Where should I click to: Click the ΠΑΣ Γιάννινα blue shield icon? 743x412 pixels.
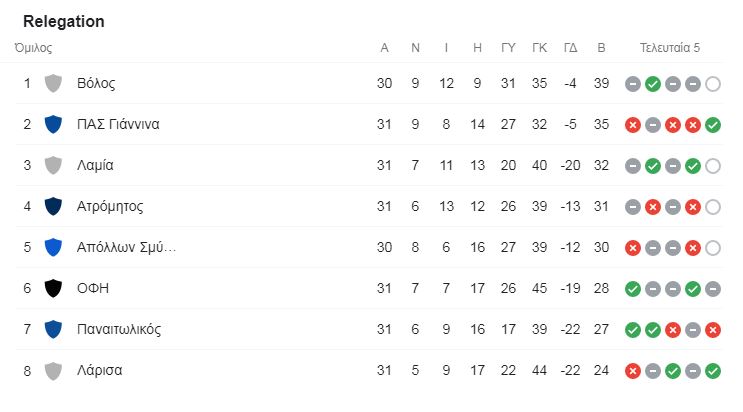(53, 124)
